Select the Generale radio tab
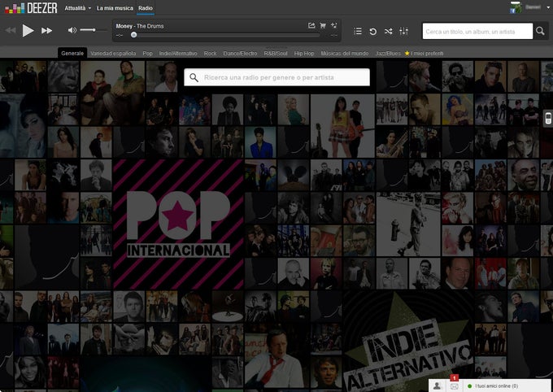Screen dimensions: 553x392 pyautogui.click(x=72, y=54)
